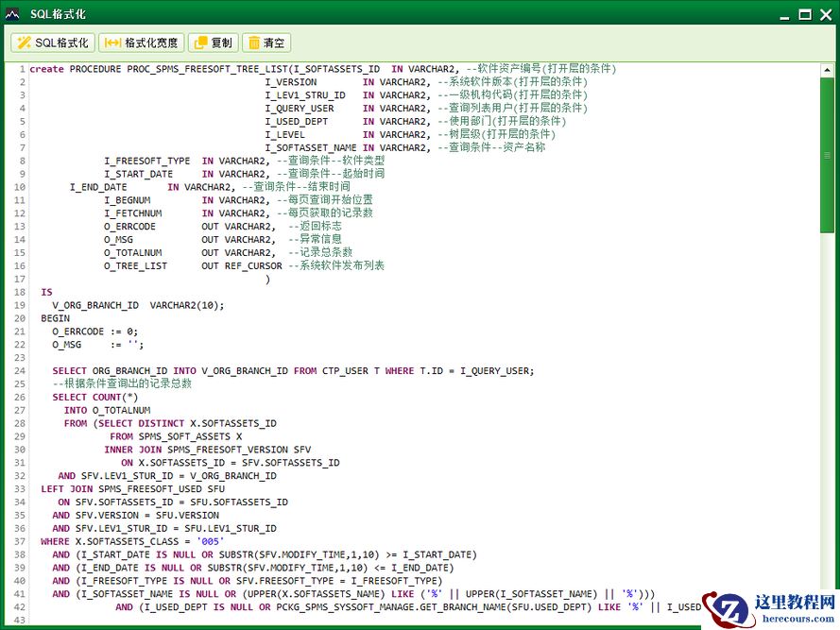Click the SQL格式化 magic wand button
This screenshot has width=840, height=630.
(52, 43)
